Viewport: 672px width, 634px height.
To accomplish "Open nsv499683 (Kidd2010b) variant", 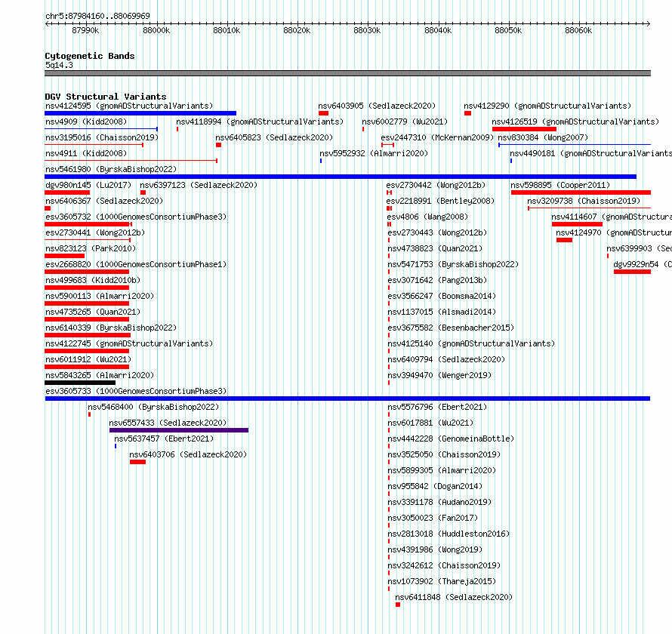I will click(93, 280).
